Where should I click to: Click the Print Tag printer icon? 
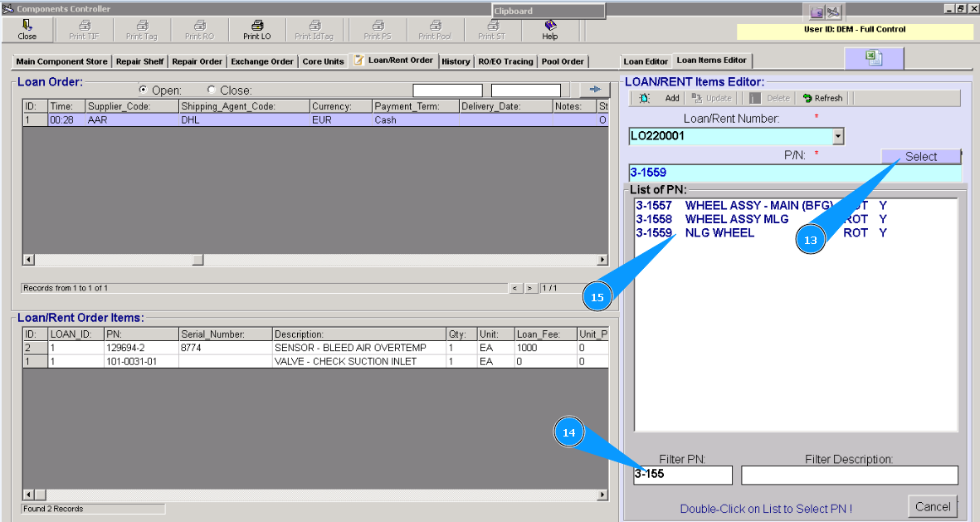tap(142, 25)
